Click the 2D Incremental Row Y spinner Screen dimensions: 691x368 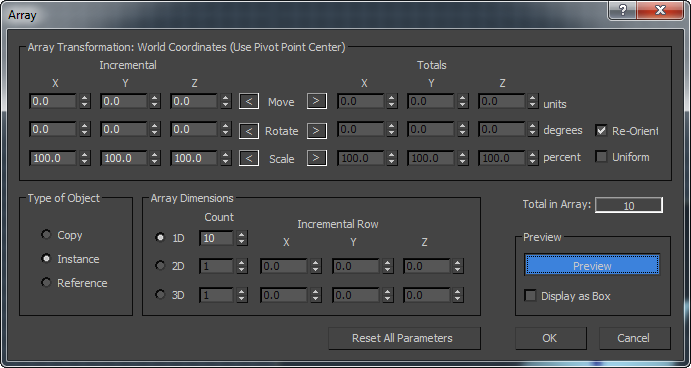387,266
